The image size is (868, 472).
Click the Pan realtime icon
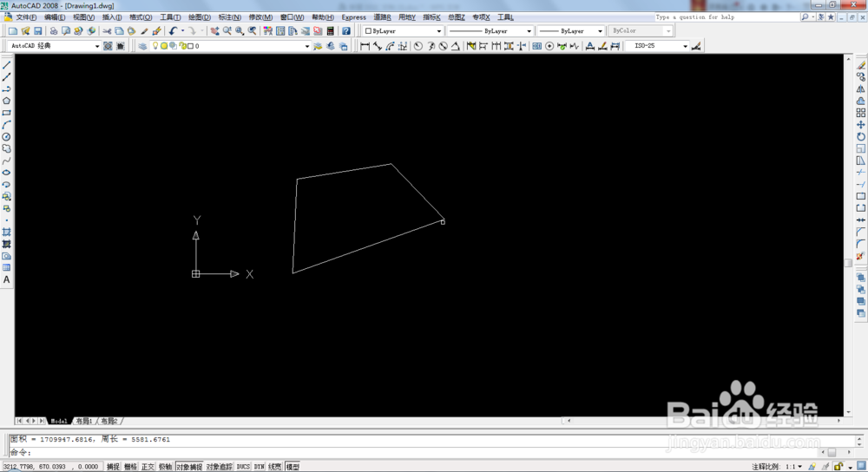click(214, 31)
